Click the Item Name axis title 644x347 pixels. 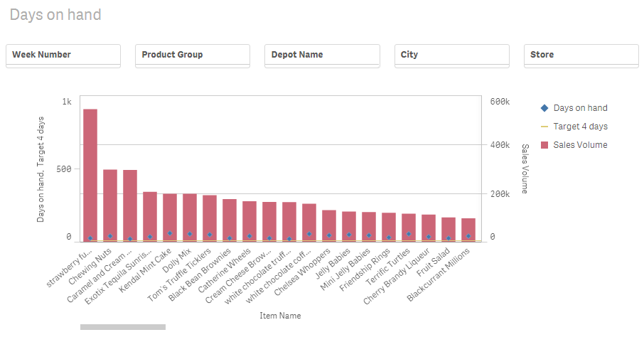tap(280, 316)
